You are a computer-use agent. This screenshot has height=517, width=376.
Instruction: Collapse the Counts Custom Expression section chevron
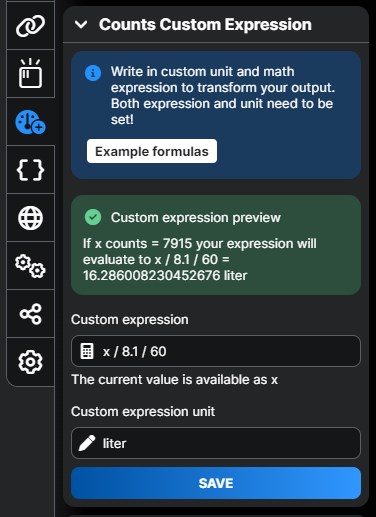tap(81, 25)
